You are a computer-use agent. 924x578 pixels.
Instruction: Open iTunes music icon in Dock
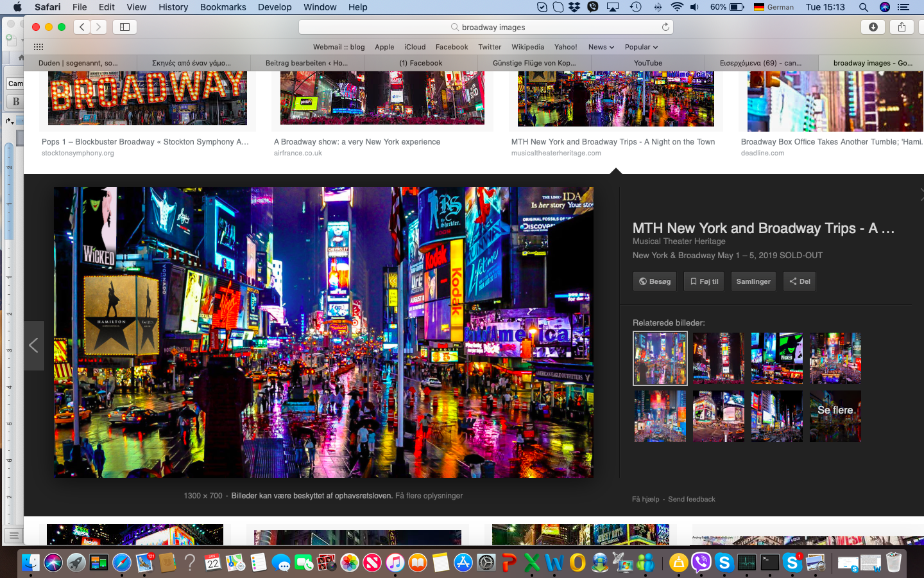(x=395, y=563)
